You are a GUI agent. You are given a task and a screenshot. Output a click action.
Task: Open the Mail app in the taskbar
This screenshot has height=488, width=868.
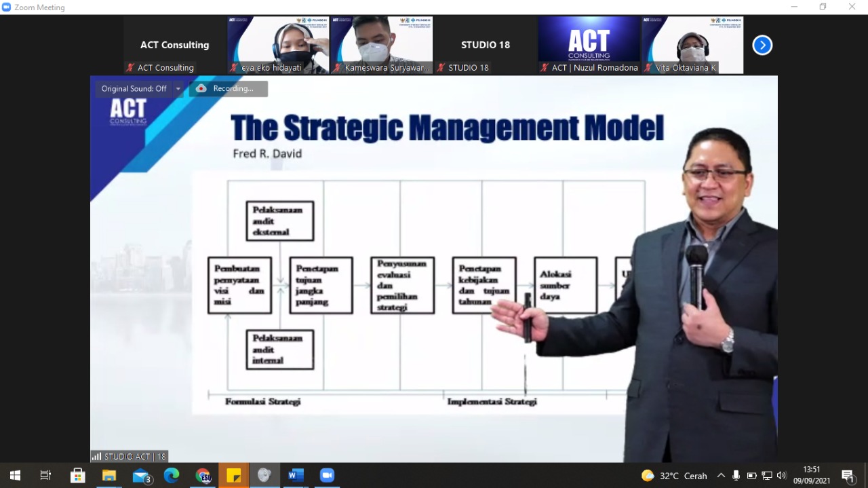tap(141, 475)
